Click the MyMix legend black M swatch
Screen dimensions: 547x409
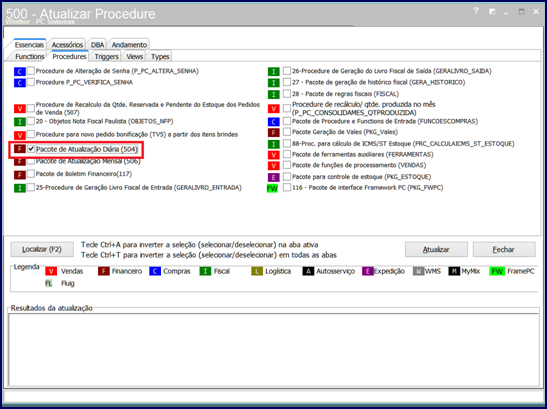454,271
